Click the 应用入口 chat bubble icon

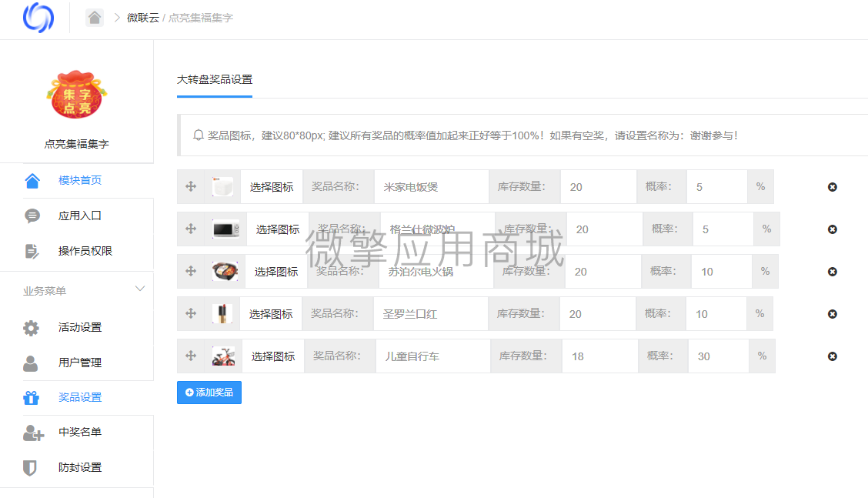pyautogui.click(x=31, y=216)
